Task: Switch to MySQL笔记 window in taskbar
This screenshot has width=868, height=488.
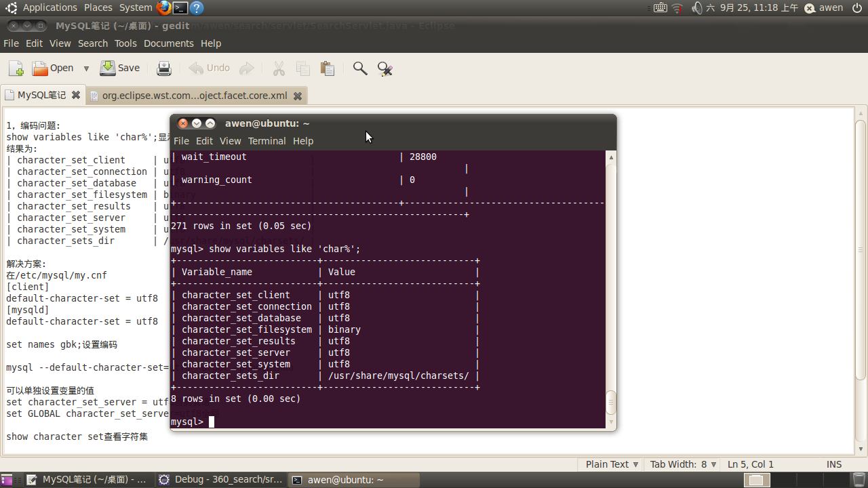Action: [87, 480]
